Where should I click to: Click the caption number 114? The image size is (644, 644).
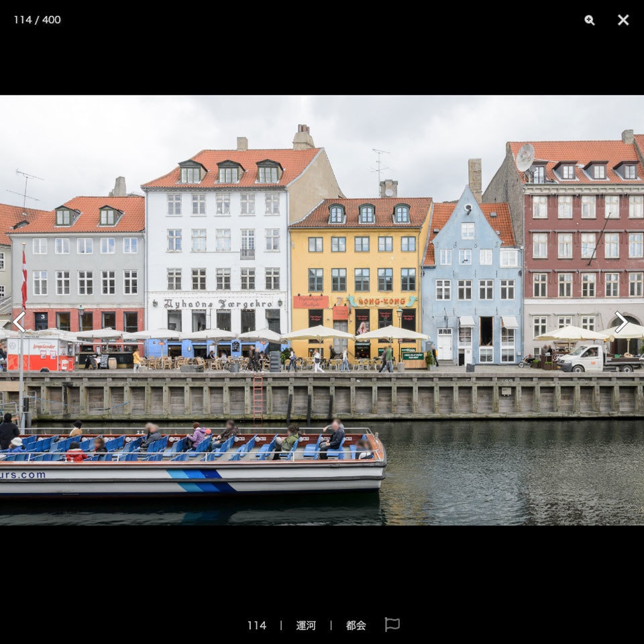click(x=257, y=625)
